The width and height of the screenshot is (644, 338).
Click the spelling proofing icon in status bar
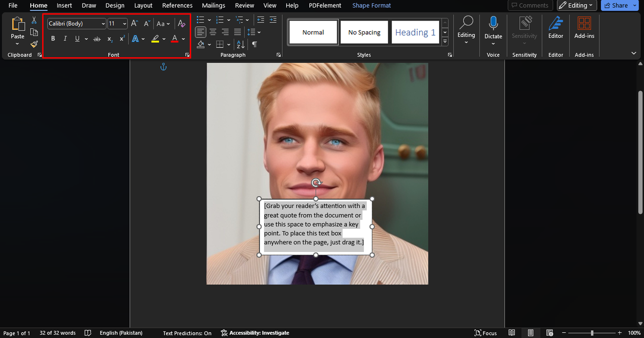pos(88,333)
